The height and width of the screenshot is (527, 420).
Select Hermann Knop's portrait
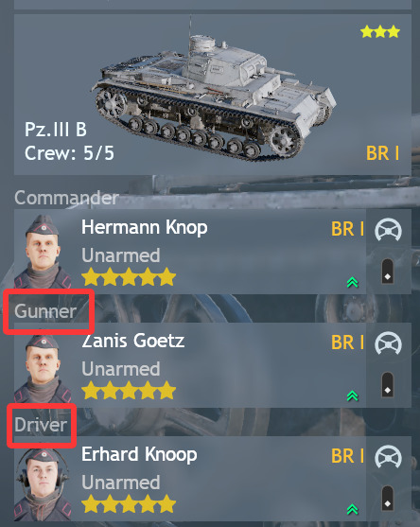pyautogui.click(x=43, y=252)
